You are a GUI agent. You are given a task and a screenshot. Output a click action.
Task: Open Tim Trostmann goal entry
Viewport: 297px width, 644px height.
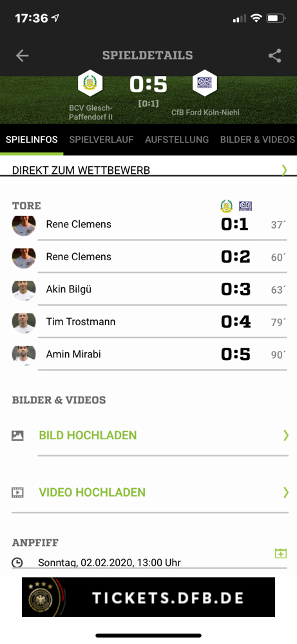click(x=149, y=321)
